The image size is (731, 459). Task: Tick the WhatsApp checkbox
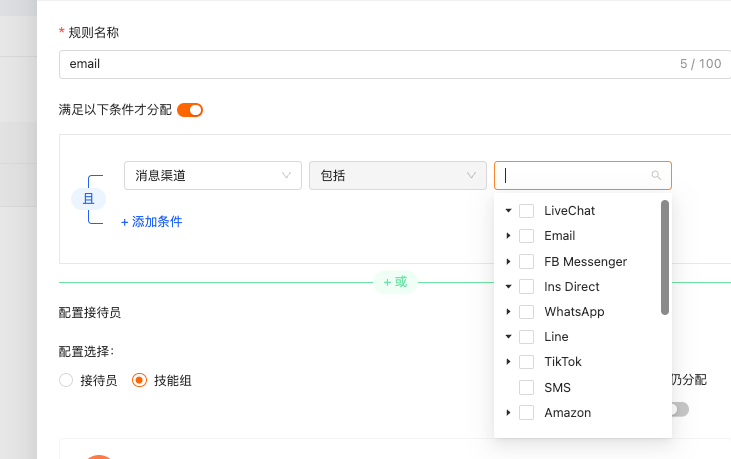526,312
